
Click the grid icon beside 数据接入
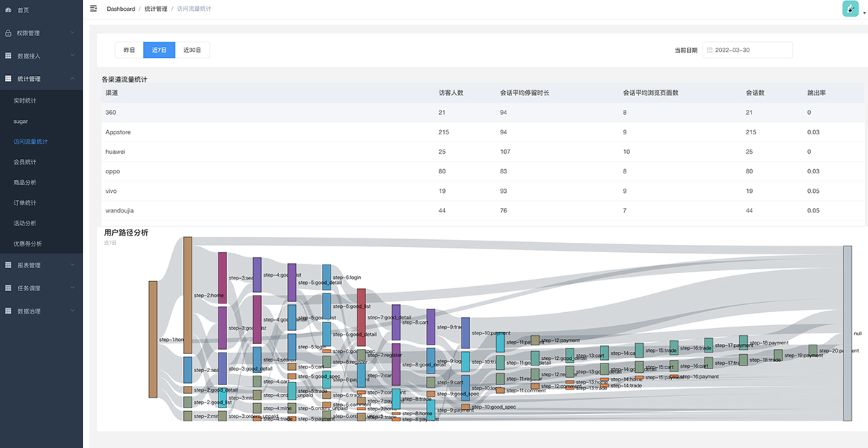pyautogui.click(x=8, y=56)
